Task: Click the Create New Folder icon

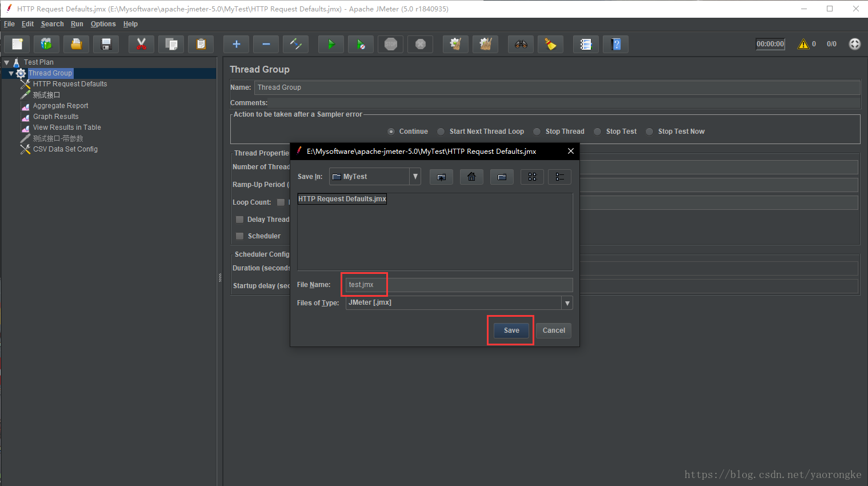Action: coord(502,177)
